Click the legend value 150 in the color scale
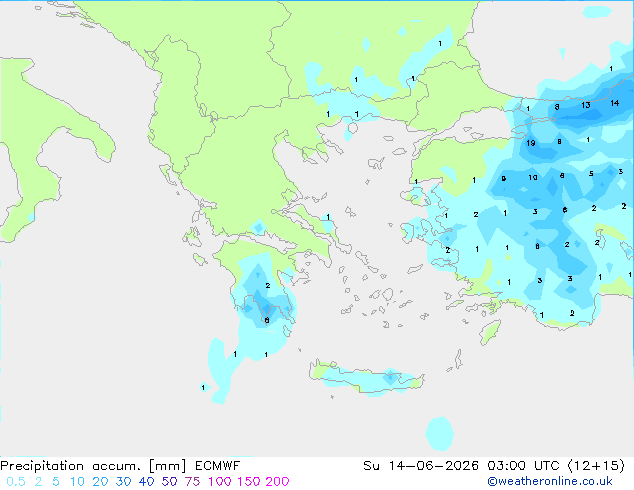This screenshot has width=634, height=490. 249,482
